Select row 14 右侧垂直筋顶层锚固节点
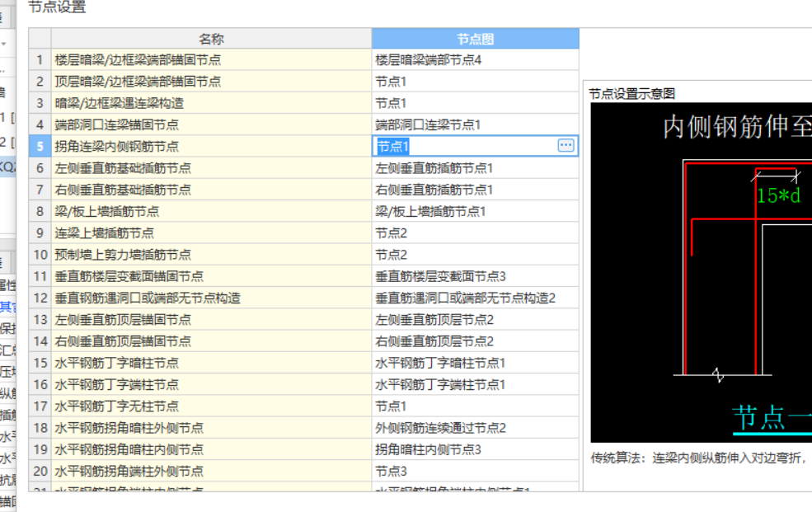Screen dimensions: 812x512 tap(211, 341)
